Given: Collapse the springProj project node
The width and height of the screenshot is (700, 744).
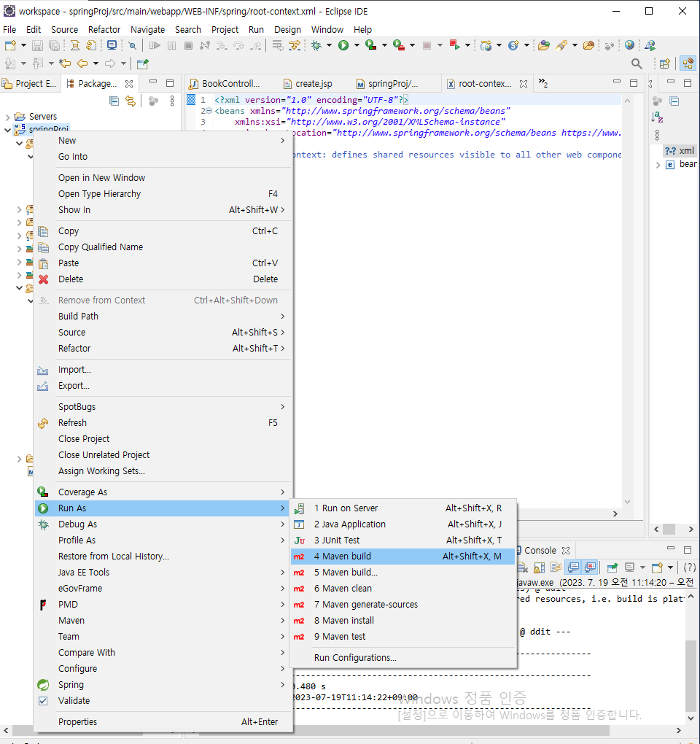Looking at the screenshot, I should (x=7, y=130).
